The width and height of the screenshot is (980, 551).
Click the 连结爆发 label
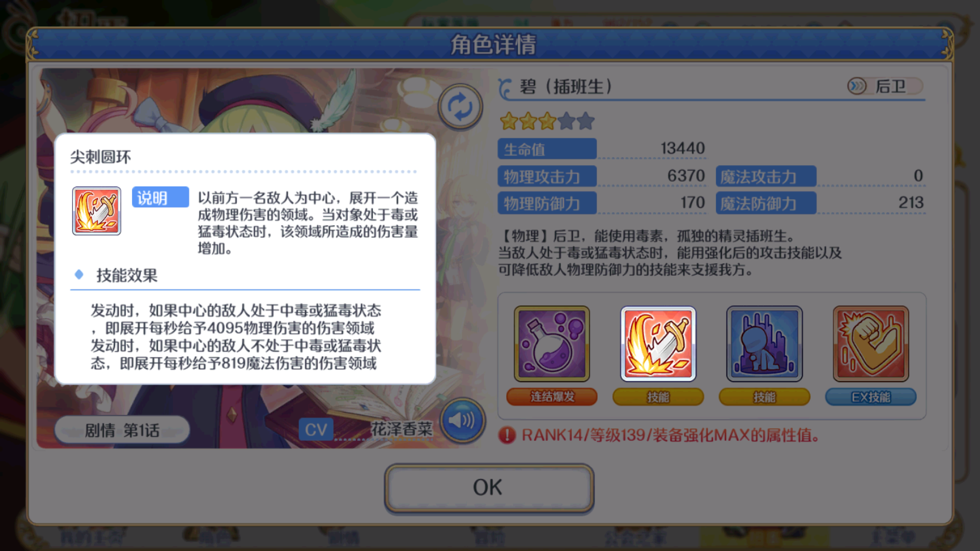(x=552, y=397)
